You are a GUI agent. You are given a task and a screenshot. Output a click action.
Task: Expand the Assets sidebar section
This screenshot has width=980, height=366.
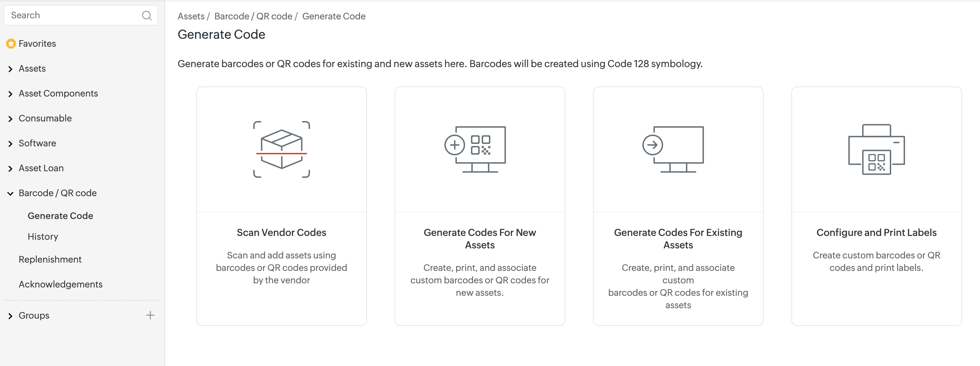tap(11, 69)
